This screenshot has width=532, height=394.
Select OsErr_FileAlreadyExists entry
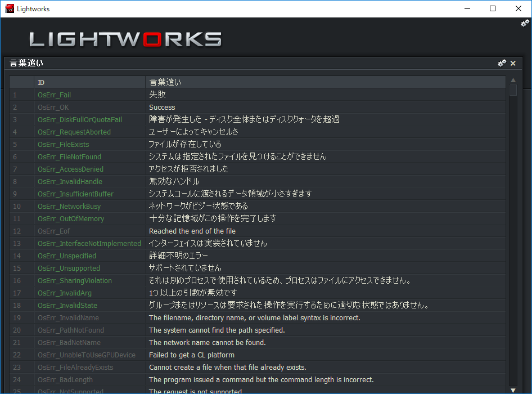coord(89,368)
